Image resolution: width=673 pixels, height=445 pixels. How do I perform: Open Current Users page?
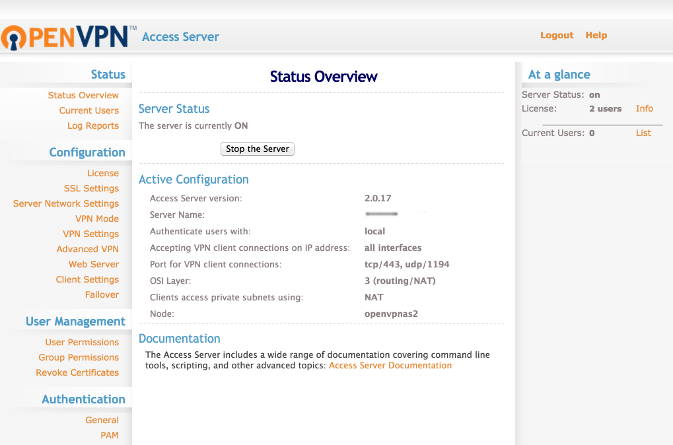tap(89, 110)
